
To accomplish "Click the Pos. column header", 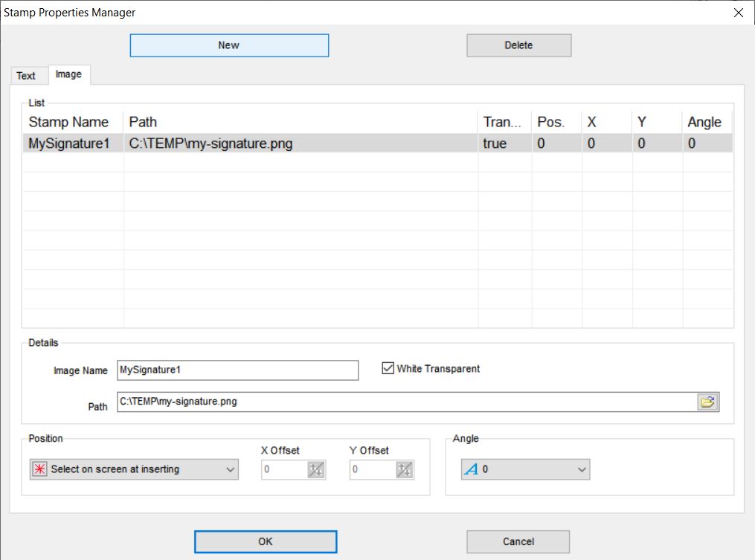I will 556,122.
